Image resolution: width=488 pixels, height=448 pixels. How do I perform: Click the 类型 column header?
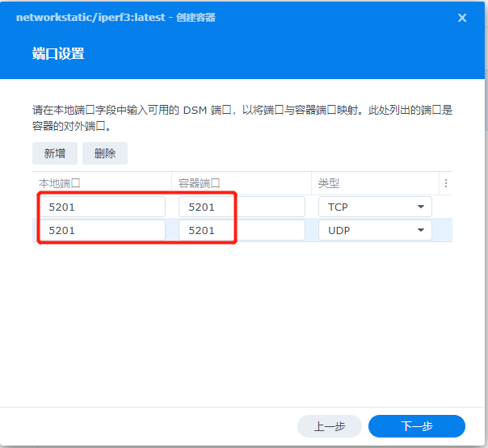376,183
